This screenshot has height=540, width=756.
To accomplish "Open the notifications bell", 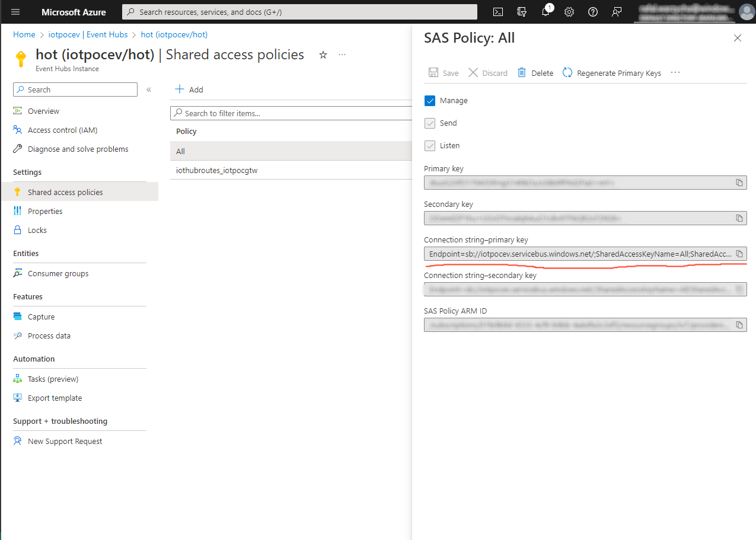I will pos(546,12).
